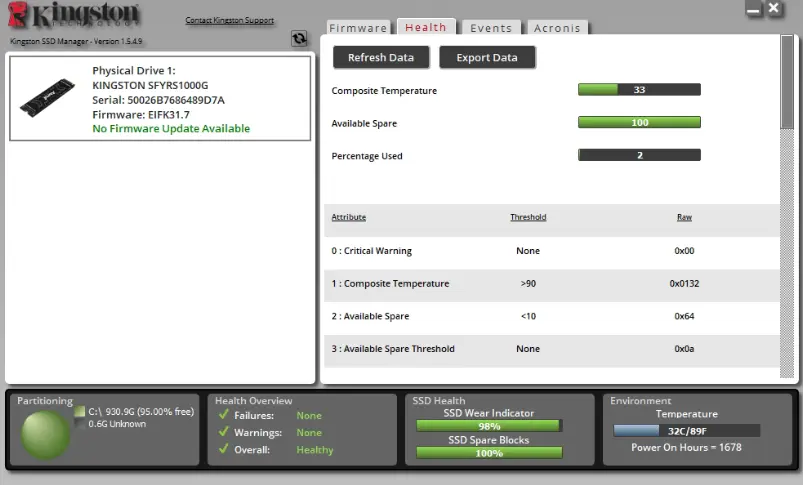Image resolution: width=803 pixels, height=485 pixels.
Task: Click the green partition pie chart
Action: pyautogui.click(x=45, y=435)
